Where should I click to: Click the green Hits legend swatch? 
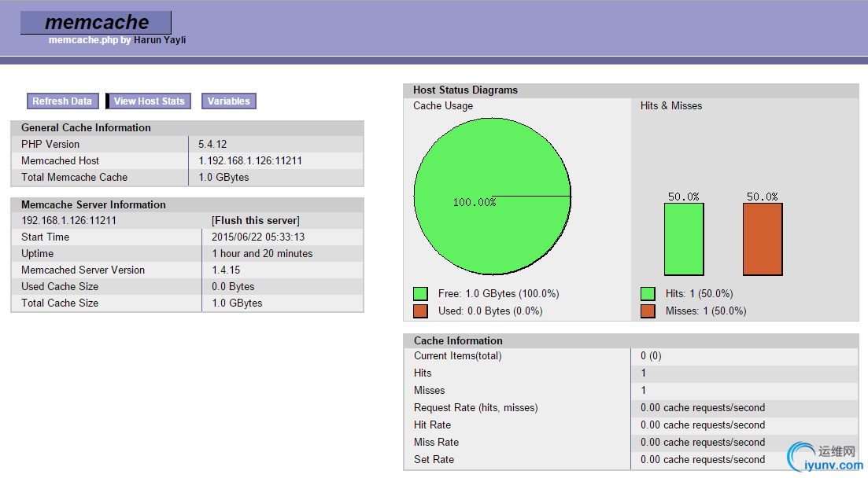point(648,294)
